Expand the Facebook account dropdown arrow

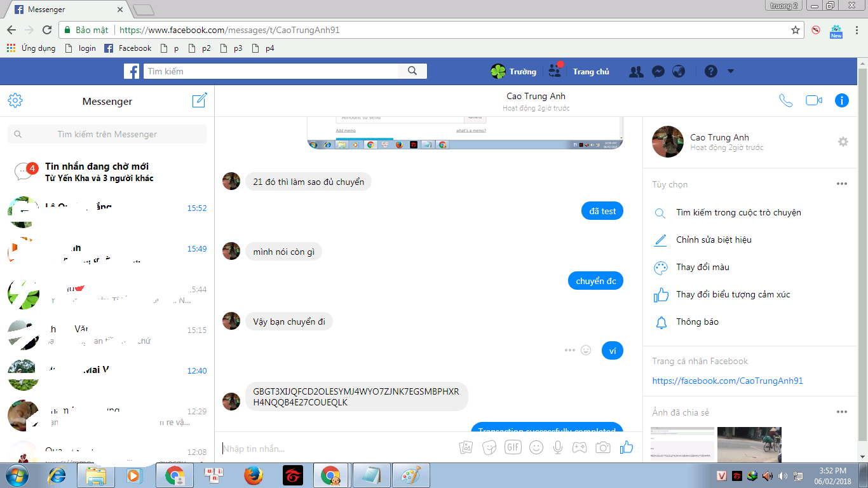(x=731, y=71)
